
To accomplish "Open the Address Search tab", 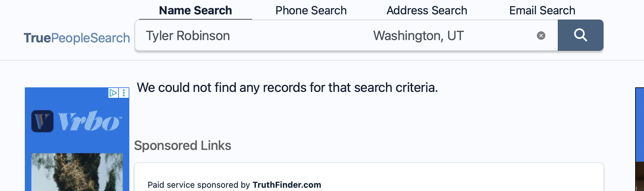I will tap(427, 10).
